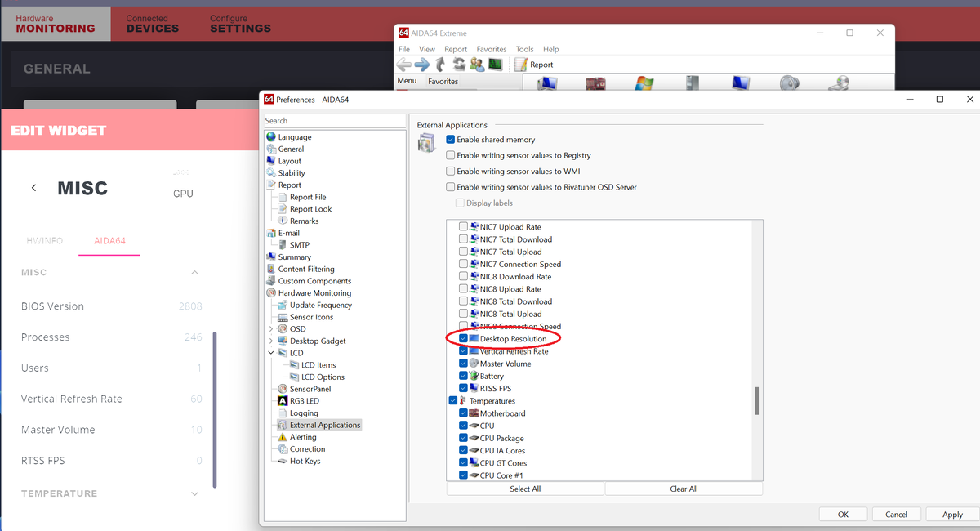Uncheck the CPU Package checkbox
980x531 pixels.
coord(463,439)
